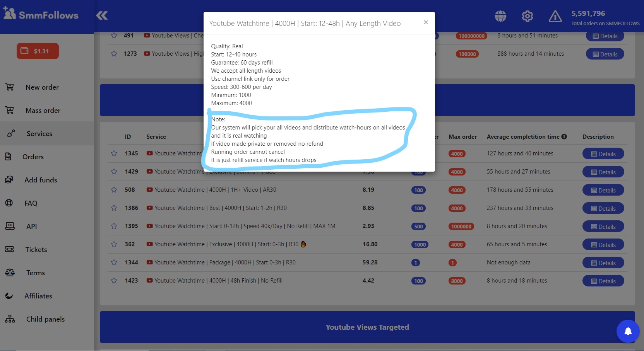Favorite service 1423 with the star
Image resolution: width=644 pixels, height=351 pixels.
pyautogui.click(x=114, y=281)
